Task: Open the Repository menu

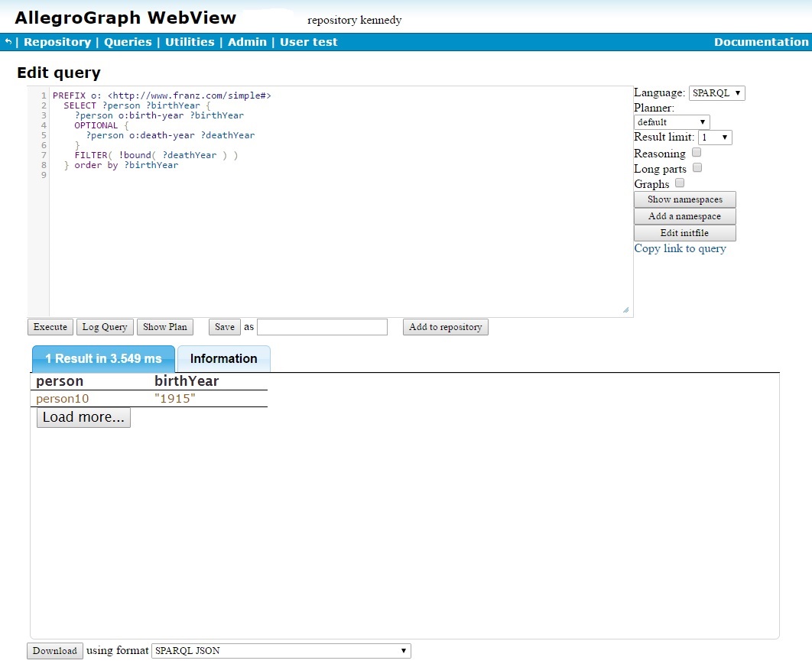Action: (57, 42)
